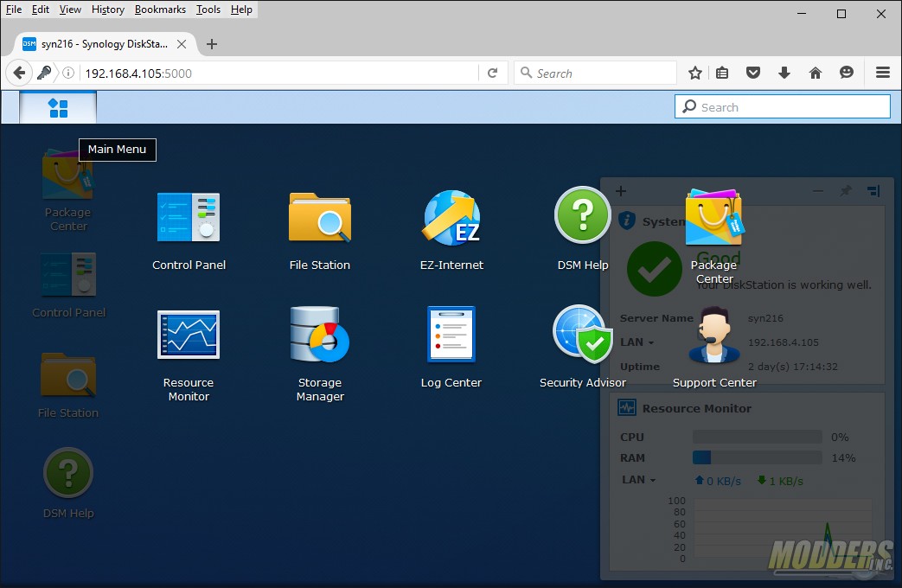Viewport: 902px width, 588px height.
Task: Show site information icon in address bar
Action: [67, 73]
